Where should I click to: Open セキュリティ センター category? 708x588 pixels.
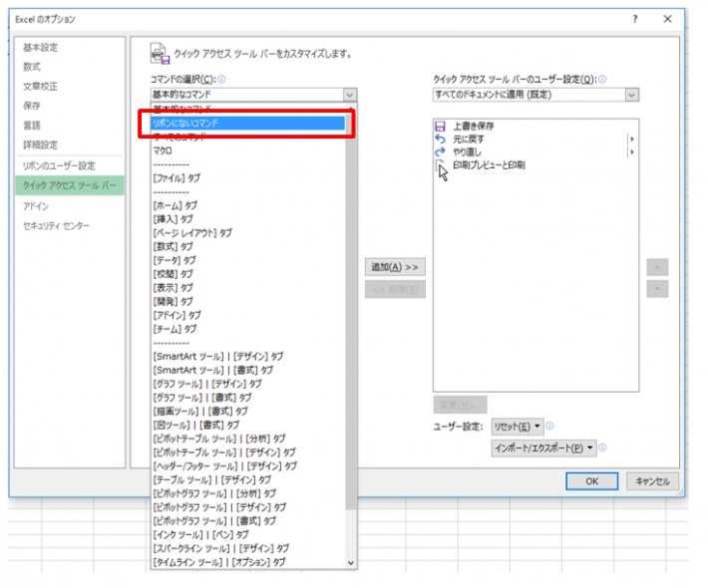pyautogui.click(x=56, y=225)
